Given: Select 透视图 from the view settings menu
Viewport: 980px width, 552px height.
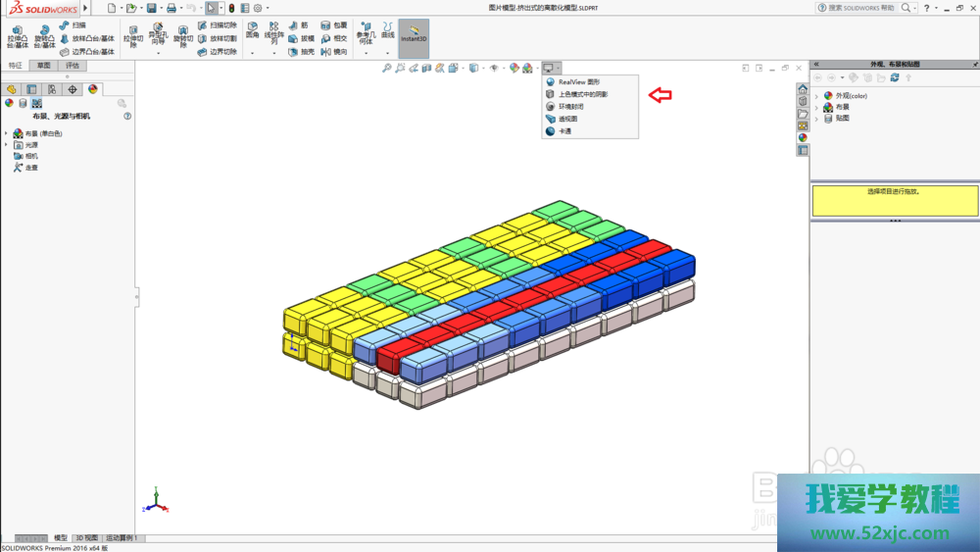Looking at the screenshot, I should (567, 119).
